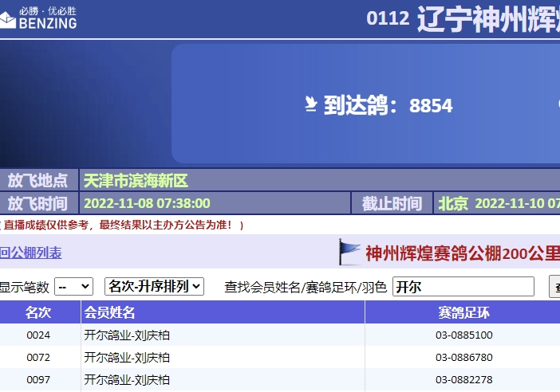The image size is (560, 392).
Task: Expand the 显示笔数 dropdown
Action: click(x=73, y=287)
